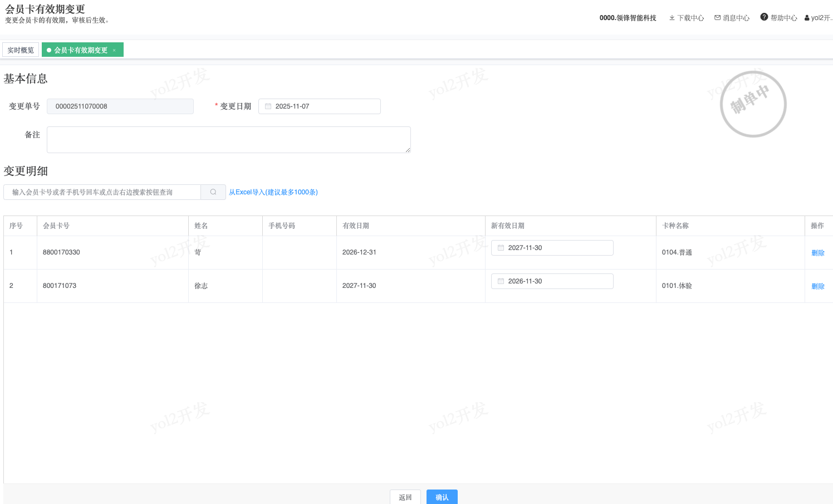Click the search magnifier icon button
This screenshot has height=504, width=833.
click(x=213, y=192)
